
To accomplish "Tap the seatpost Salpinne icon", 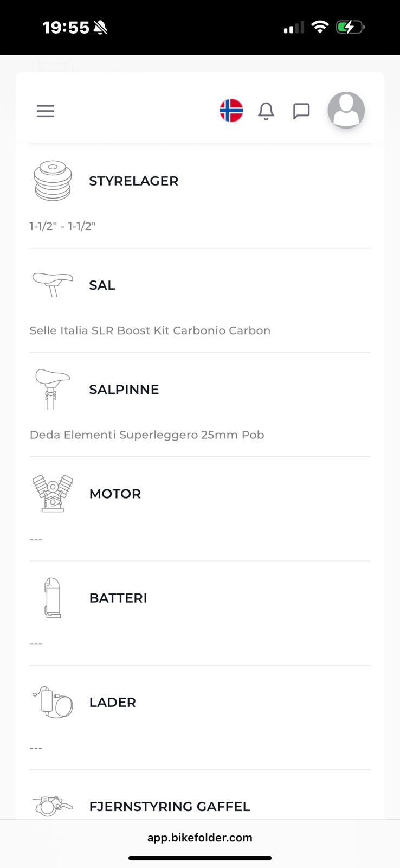I will click(x=53, y=389).
